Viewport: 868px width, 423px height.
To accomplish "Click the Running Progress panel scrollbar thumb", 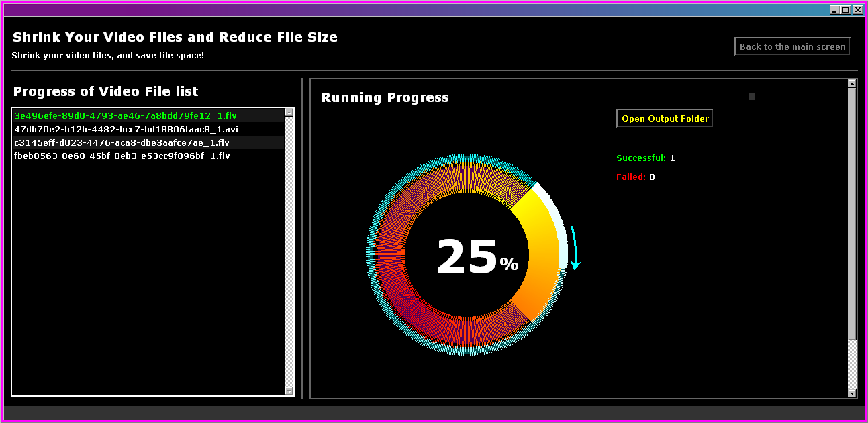I will click(852, 214).
